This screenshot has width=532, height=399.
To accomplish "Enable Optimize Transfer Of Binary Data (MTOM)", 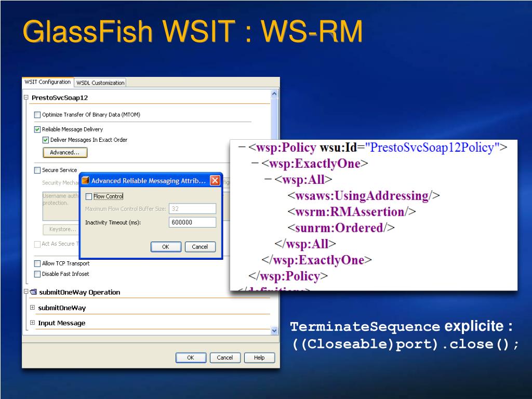I will (x=37, y=115).
